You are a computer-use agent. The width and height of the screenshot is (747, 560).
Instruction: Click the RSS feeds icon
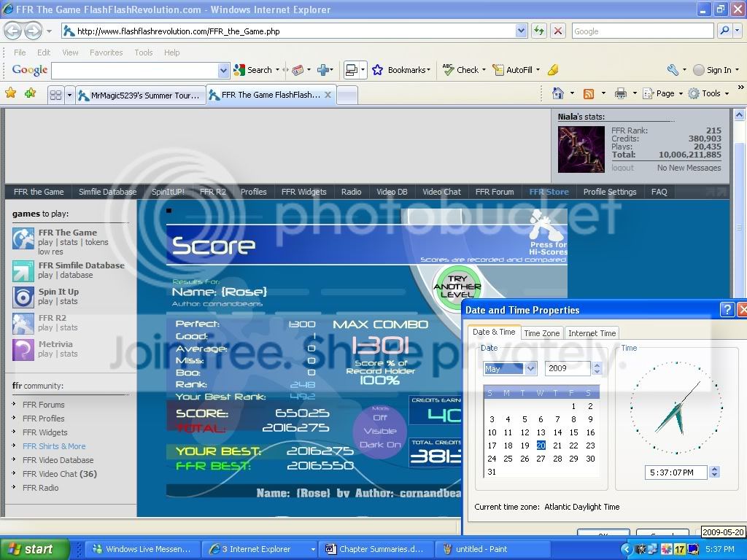tap(588, 93)
